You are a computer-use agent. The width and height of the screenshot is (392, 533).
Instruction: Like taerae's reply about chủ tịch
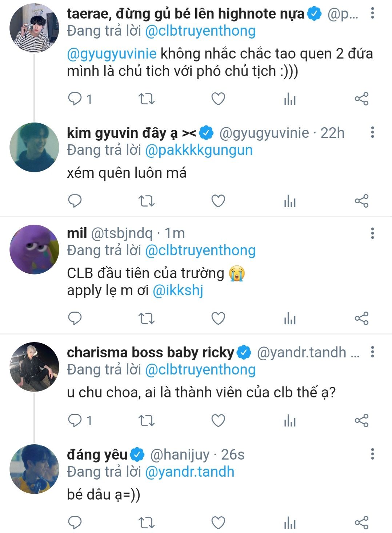218,99
